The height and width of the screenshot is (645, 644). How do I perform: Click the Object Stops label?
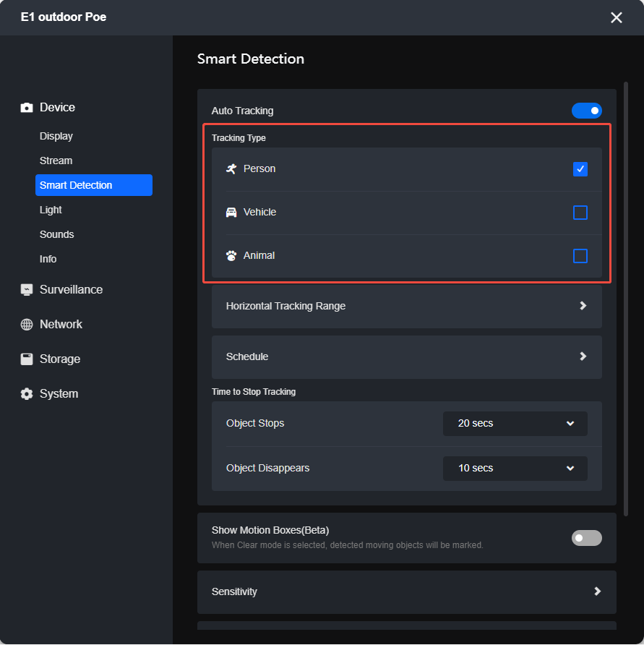pyautogui.click(x=255, y=423)
